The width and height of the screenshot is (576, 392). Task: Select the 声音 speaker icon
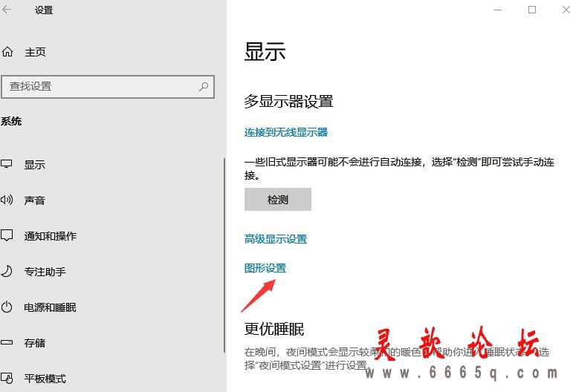coord(7,200)
